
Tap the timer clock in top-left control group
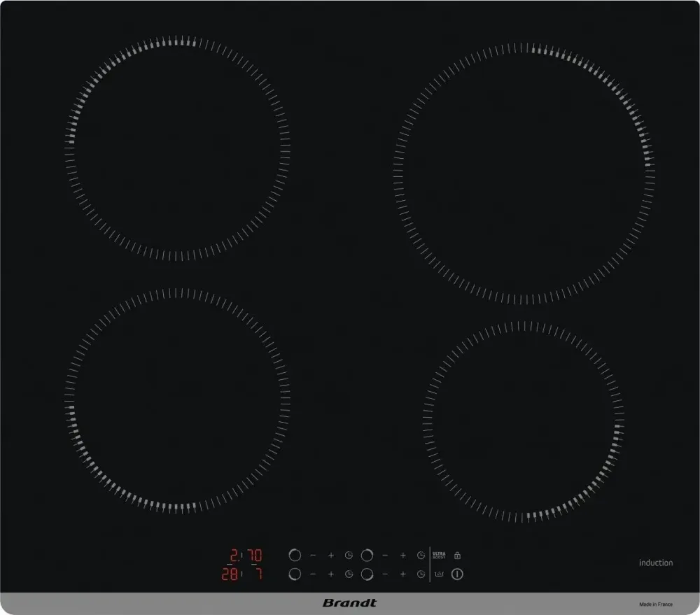(x=349, y=556)
